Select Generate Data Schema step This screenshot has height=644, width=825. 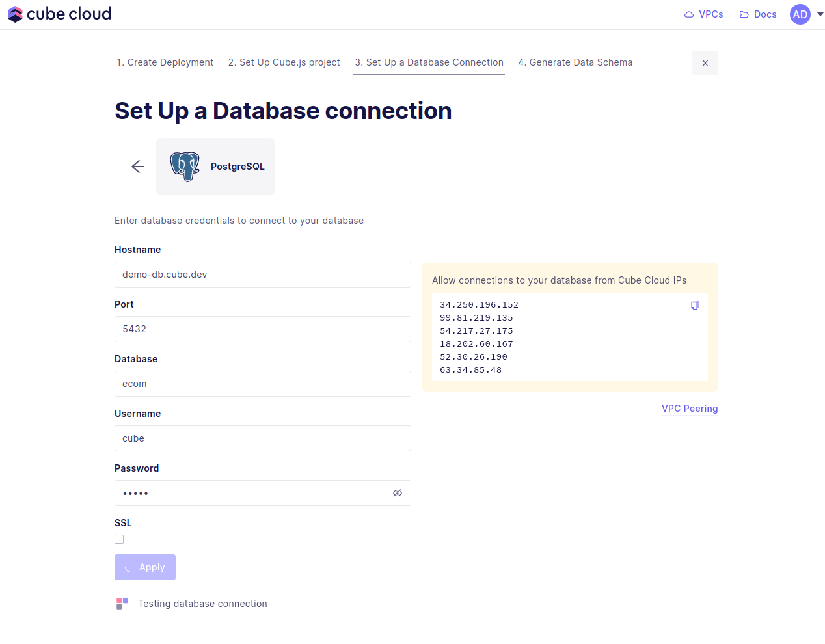point(575,62)
